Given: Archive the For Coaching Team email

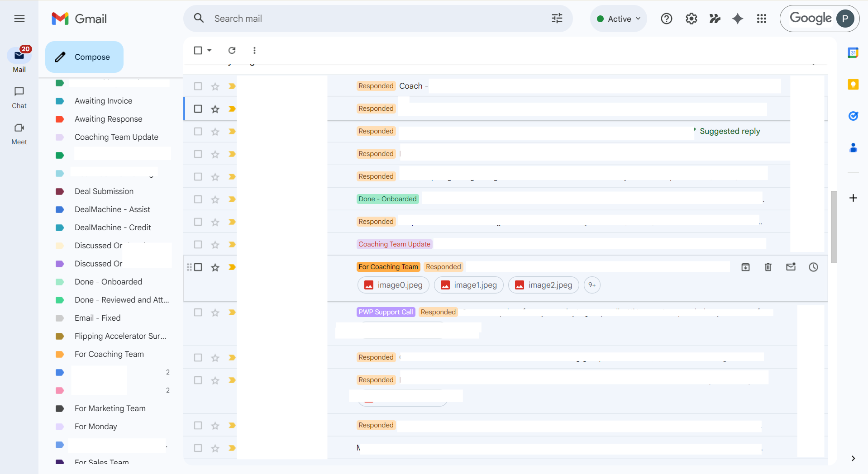Looking at the screenshot, I should (x=745, y=267).
